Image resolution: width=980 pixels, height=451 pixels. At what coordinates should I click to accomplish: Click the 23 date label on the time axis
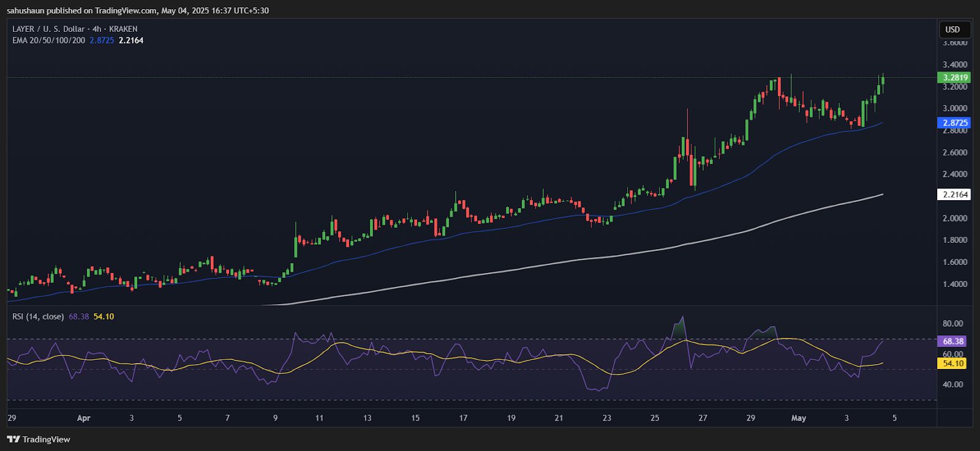coord(606,419)
